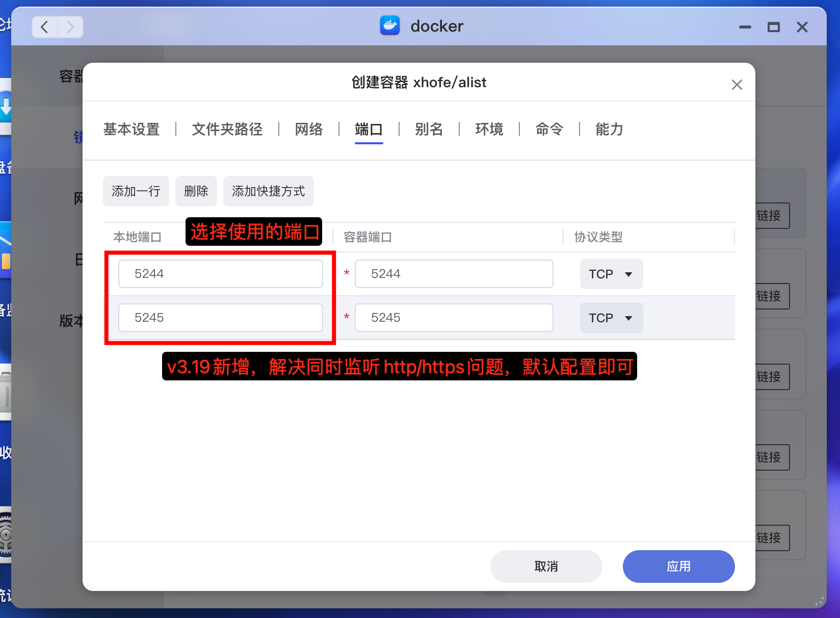Open TCP protocol dropdown for port 5245
The width and height of the screenshot is (840, 618).
pos(612,318)
